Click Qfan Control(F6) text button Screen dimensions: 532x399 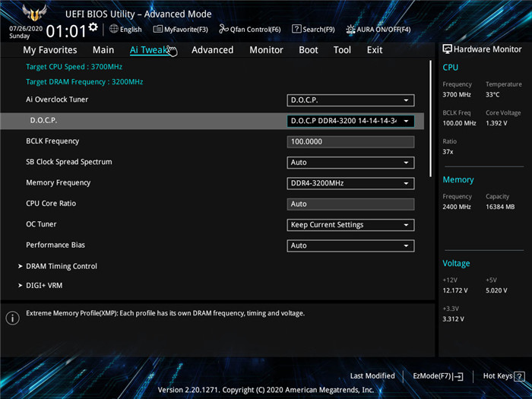255,30
